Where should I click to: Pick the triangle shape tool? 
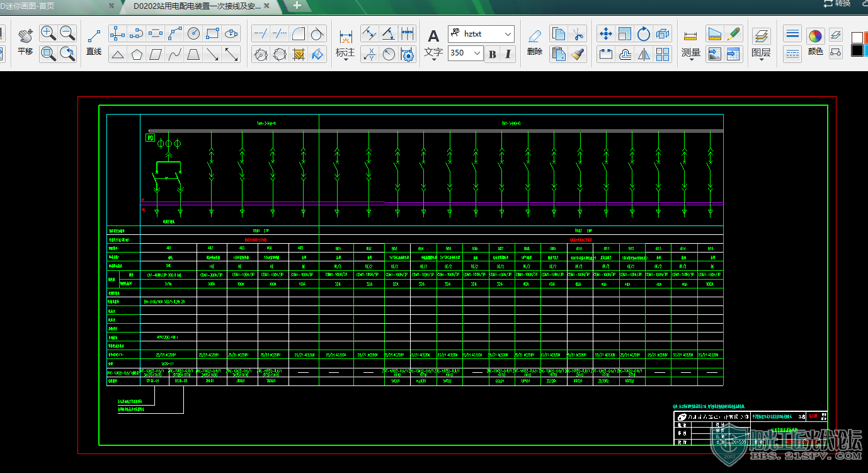click(x=117, y=55)
